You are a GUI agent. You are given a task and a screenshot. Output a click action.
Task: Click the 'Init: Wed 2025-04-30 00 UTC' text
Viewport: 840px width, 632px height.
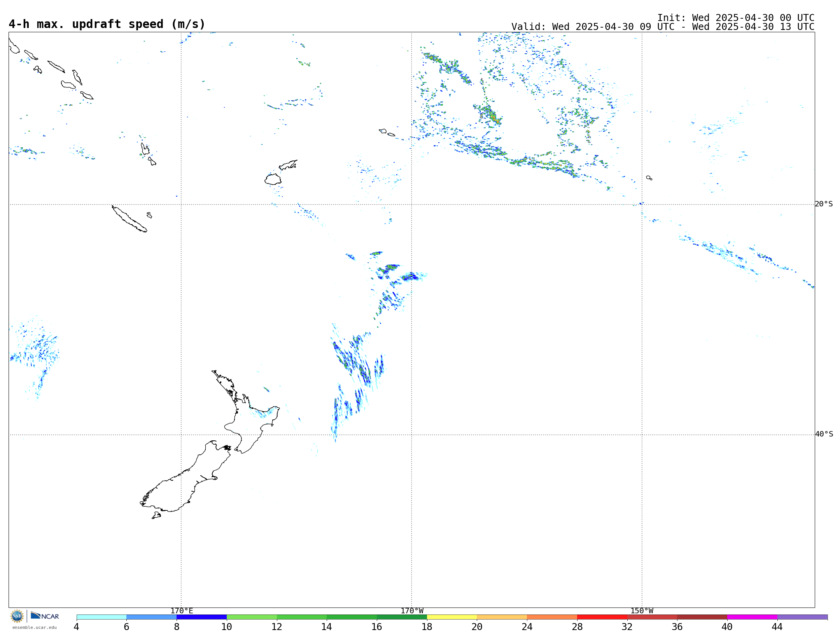click(736, 18)
